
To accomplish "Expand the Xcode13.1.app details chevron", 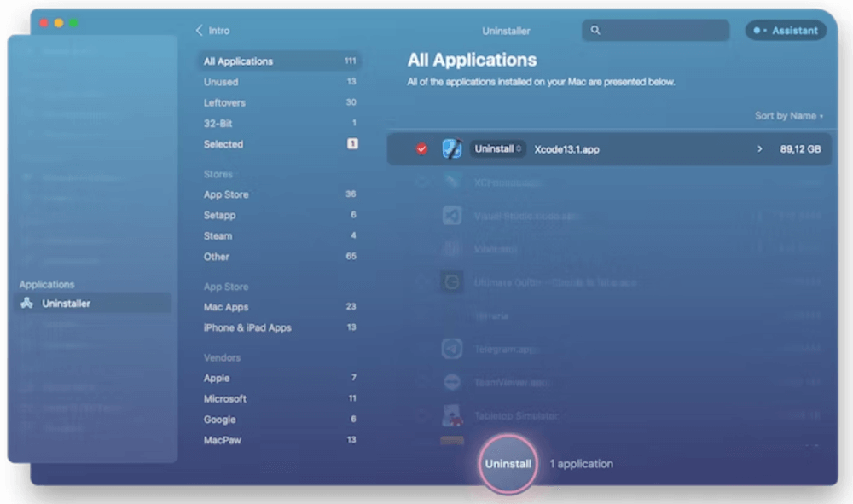I will tap(759, 149).
